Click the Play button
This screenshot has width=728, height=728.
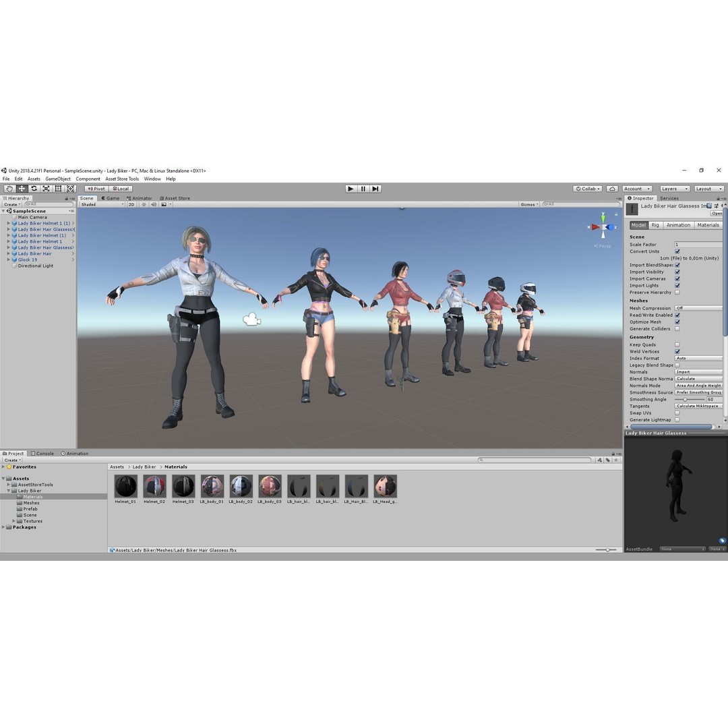coord(351,189)
